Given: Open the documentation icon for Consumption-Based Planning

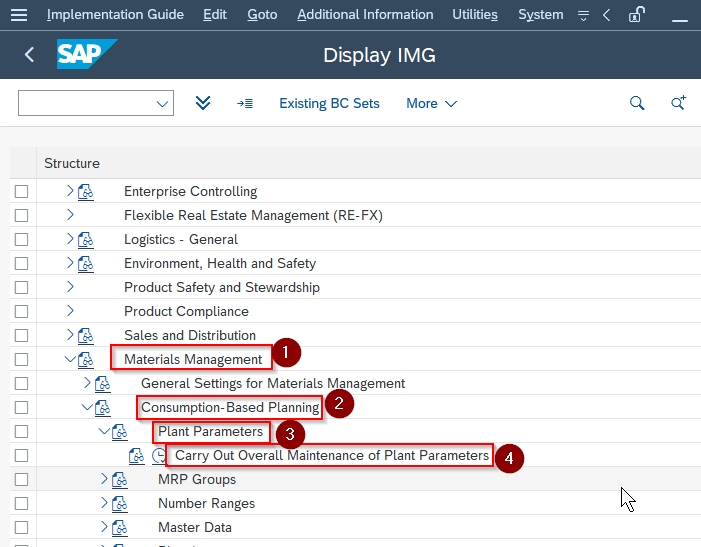Looking at the screenshot, I should 102,408.
